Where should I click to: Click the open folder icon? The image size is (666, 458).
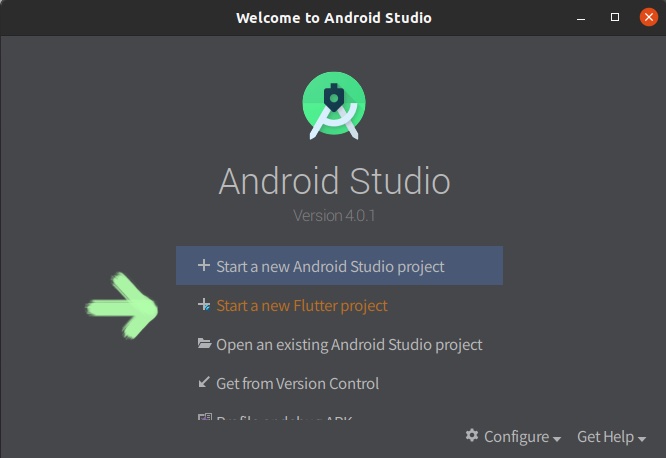[204, 343]
